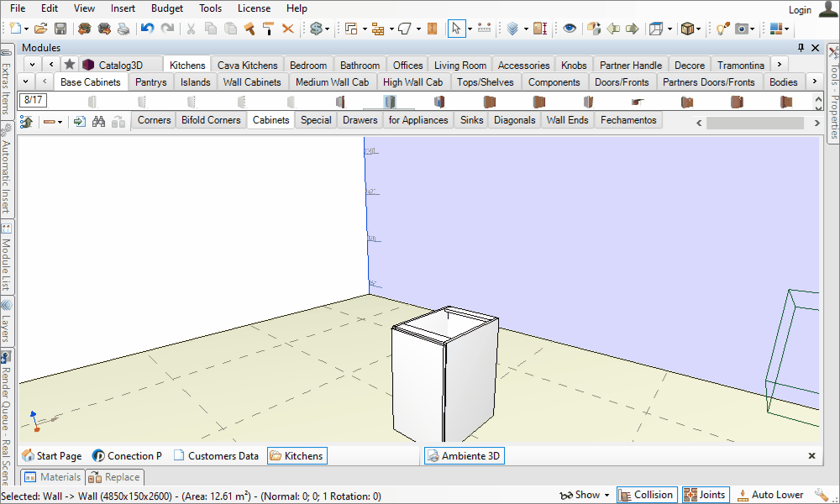840x504 pixels.
Task: Open the Replace panel button
Action: 114,477
